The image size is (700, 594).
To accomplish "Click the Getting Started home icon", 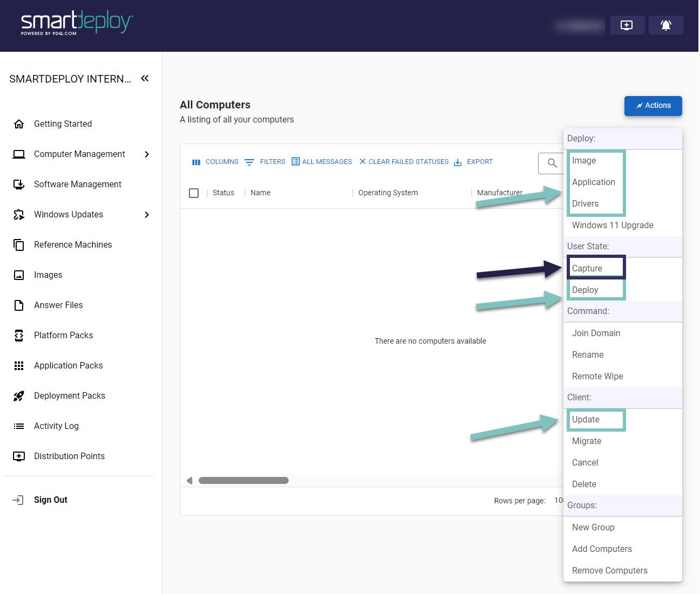I will tap(19, 124).
